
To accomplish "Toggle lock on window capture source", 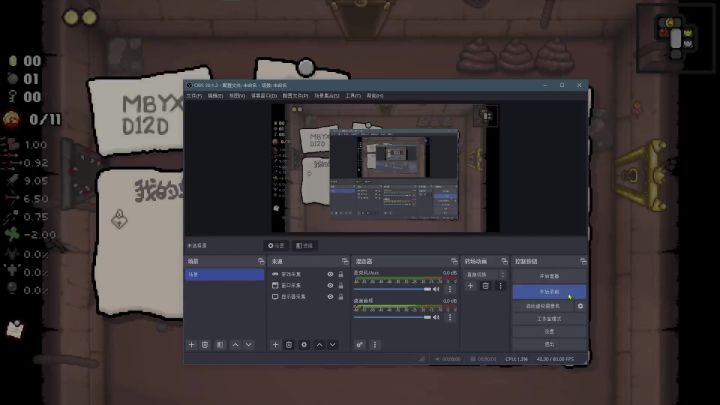I will tap(341, 286).
